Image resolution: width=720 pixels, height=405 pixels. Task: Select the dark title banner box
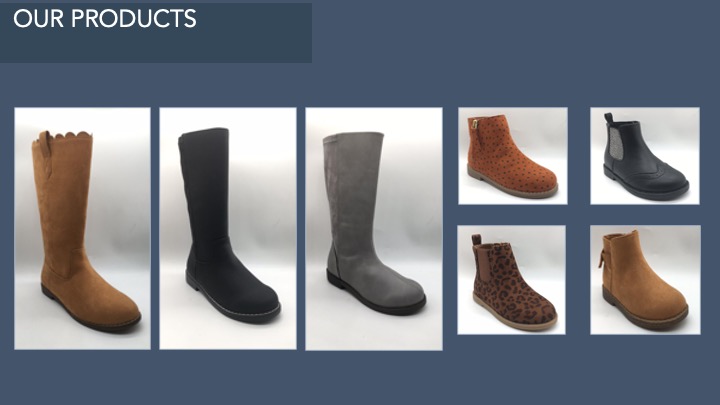(x=156, y=32)
